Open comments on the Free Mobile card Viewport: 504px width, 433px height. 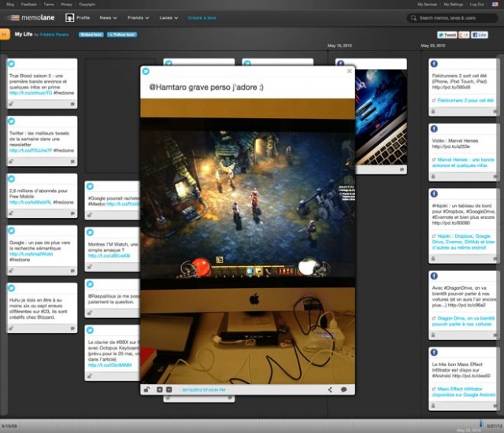click(x=72, y=213)
